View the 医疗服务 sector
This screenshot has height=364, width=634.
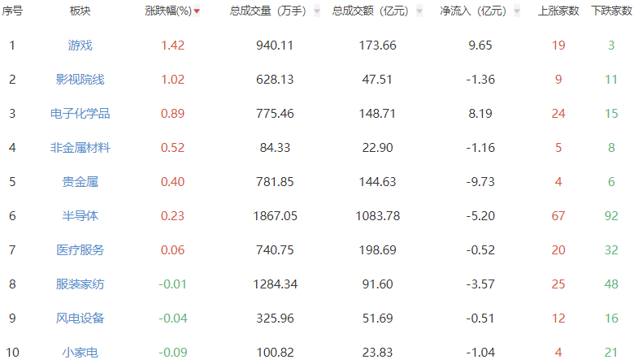click(80, 250)
